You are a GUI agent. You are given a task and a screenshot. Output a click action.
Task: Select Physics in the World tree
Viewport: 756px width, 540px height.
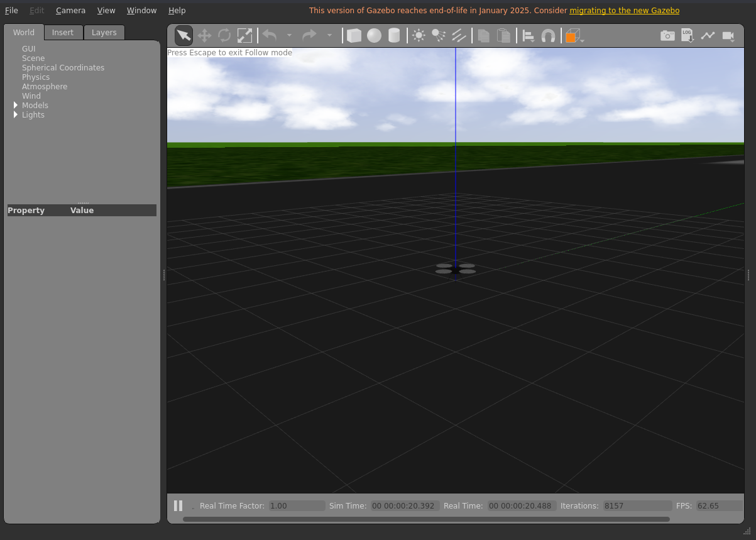(x=36, y=77)
